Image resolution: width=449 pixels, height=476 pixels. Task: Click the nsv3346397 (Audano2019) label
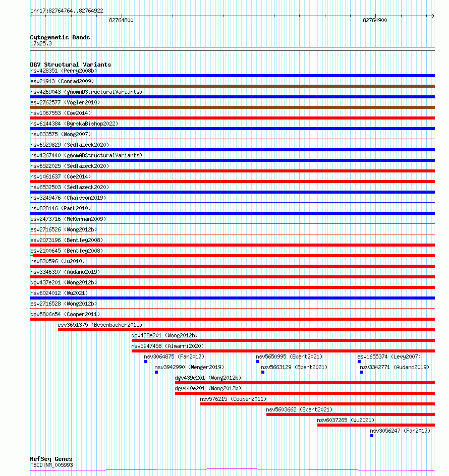pos(65,272)
